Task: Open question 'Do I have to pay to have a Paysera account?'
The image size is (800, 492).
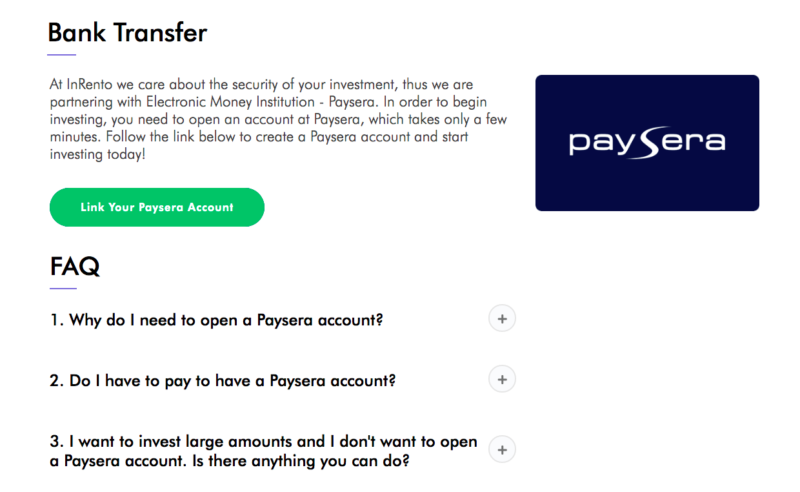Action: (222, 381)
